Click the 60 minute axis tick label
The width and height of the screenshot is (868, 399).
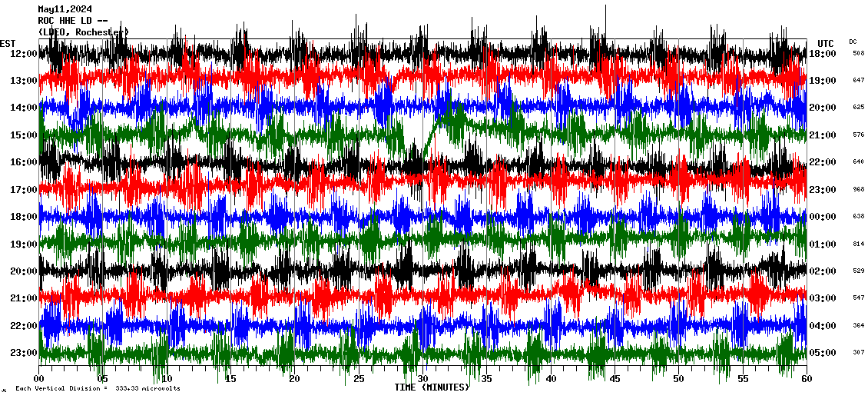806,379
